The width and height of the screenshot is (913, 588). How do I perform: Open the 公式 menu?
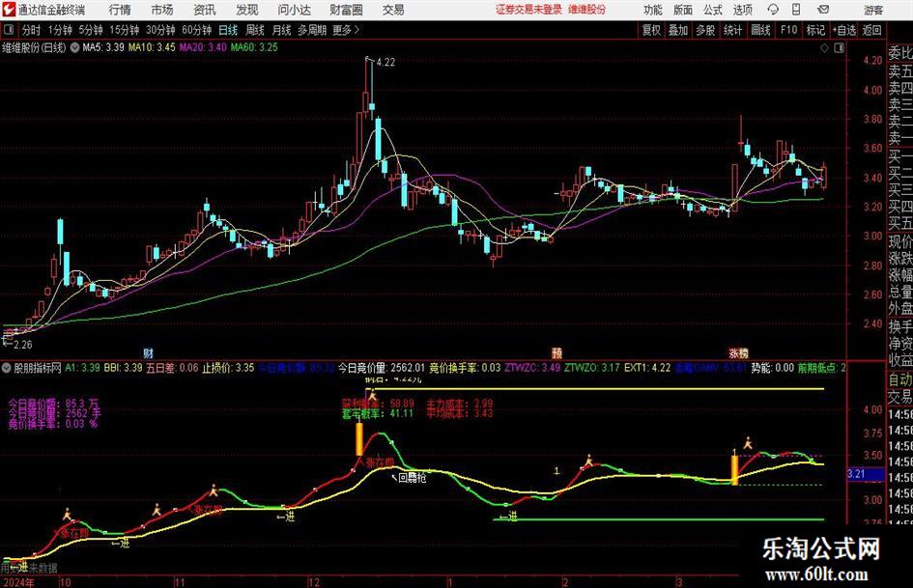(x=713, y=10)
